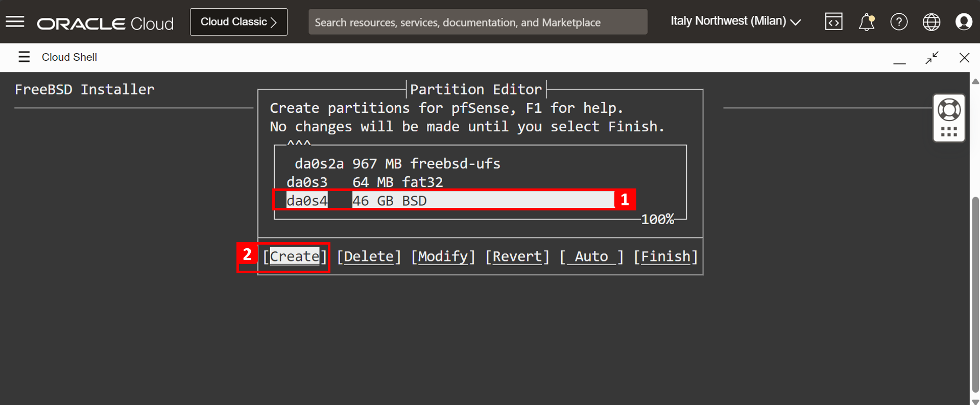Select the da0s3 64 MB fat32 row
This screenshot has height=405, width=980.
(365, 182)
